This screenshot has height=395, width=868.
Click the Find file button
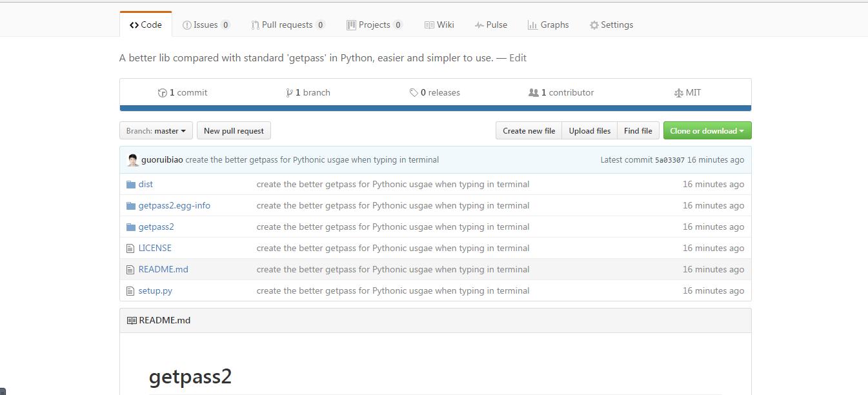click(x=638, y=130)
